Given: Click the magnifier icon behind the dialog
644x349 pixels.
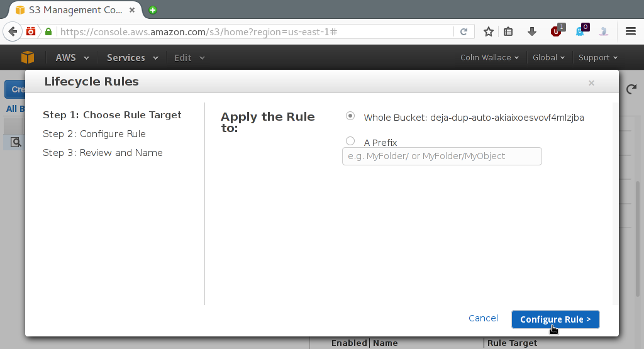Looking at the screenshot, I should click(x=16, y=142).
